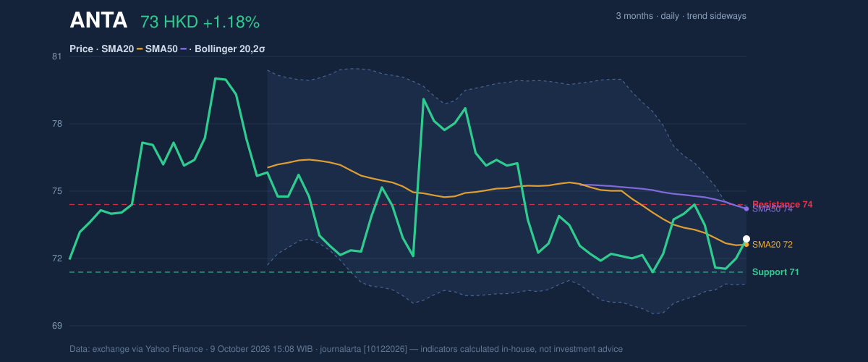The image size is (868, 362).
Task: Click the orange SMA20 legend line swatch
Action: [139, 49]
